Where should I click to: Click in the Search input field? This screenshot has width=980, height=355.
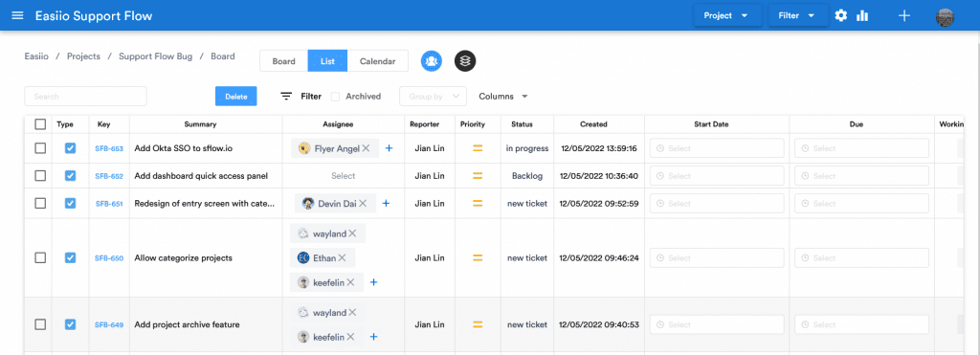(x=85, y=97)
